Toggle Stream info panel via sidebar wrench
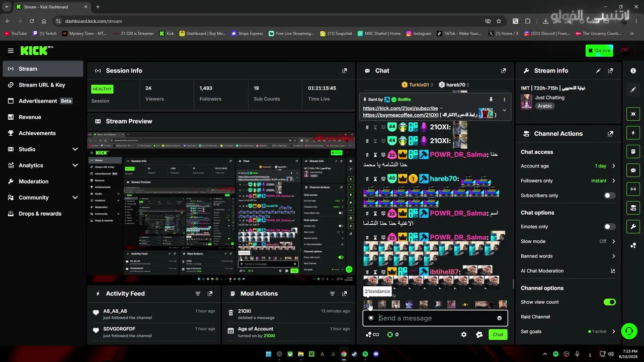 tap(633, 226)
